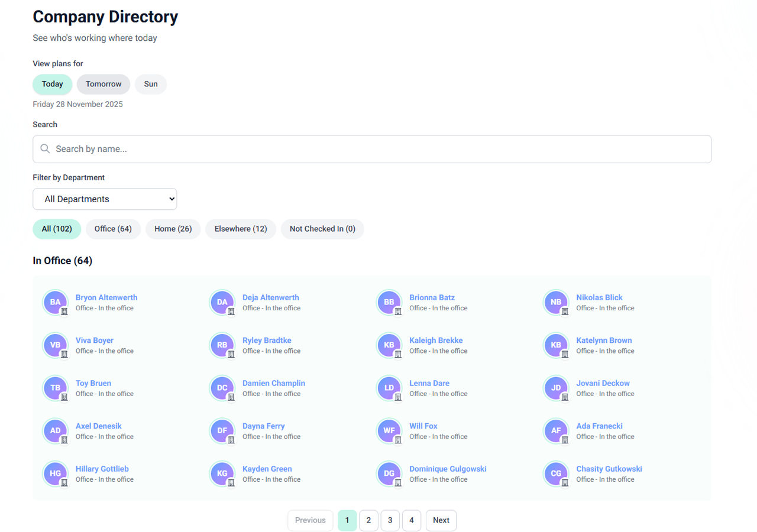Click Chasity Gutkowski's CG avatar

[x=556, y=473]
